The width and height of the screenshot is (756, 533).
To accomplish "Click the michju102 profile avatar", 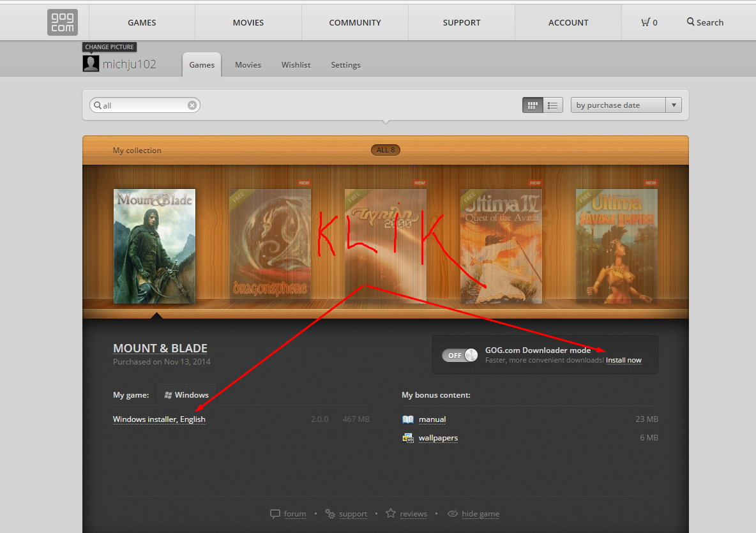I will coord(91,64).
